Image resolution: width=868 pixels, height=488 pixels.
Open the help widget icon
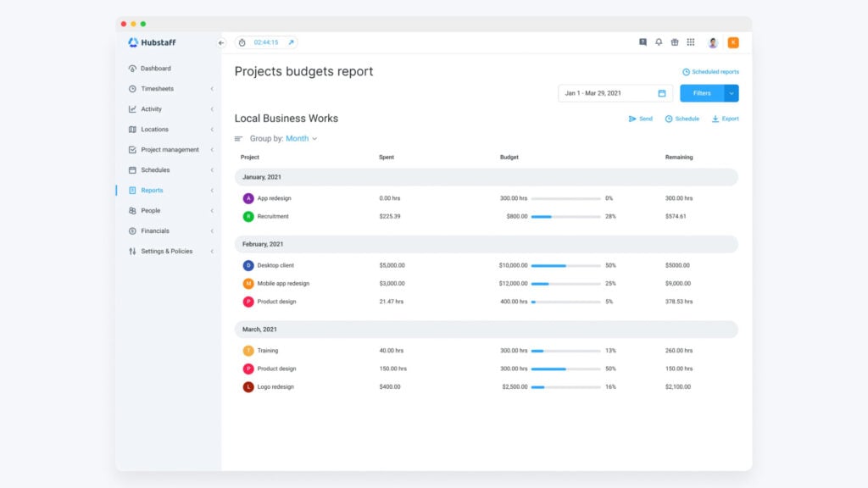tap(643, 41)
